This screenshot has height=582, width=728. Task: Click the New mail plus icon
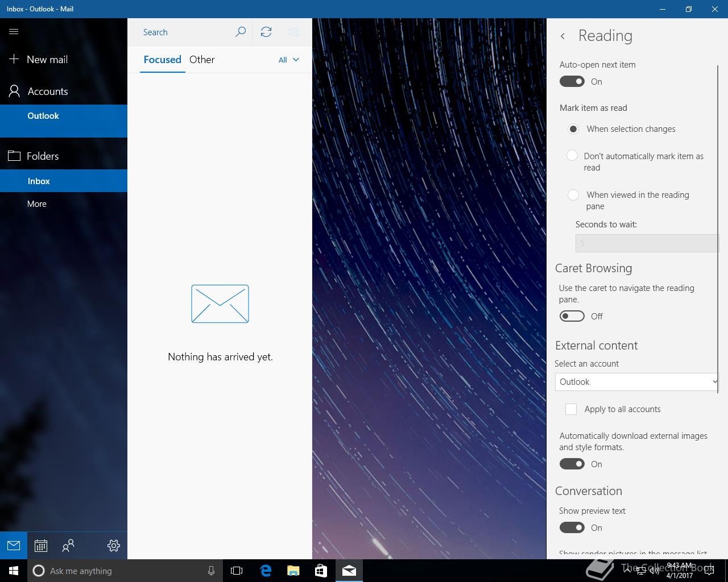(x=14, y=59)
